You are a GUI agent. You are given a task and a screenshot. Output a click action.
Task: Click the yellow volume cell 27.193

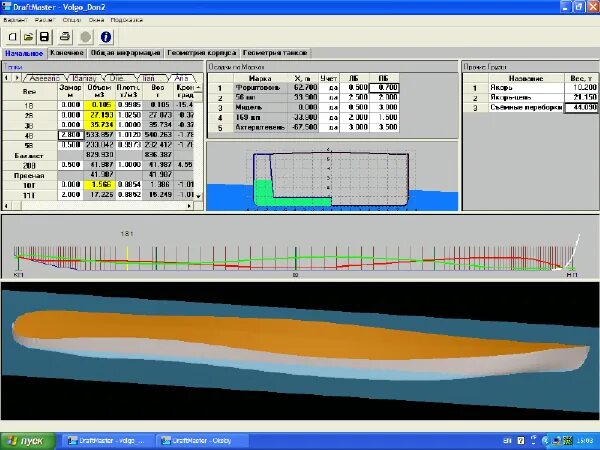(99, 115)
